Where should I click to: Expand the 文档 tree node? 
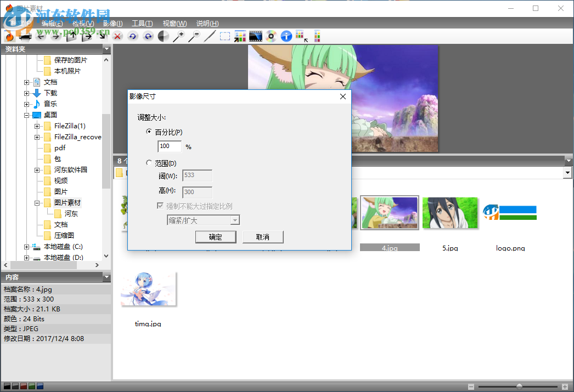26,82
